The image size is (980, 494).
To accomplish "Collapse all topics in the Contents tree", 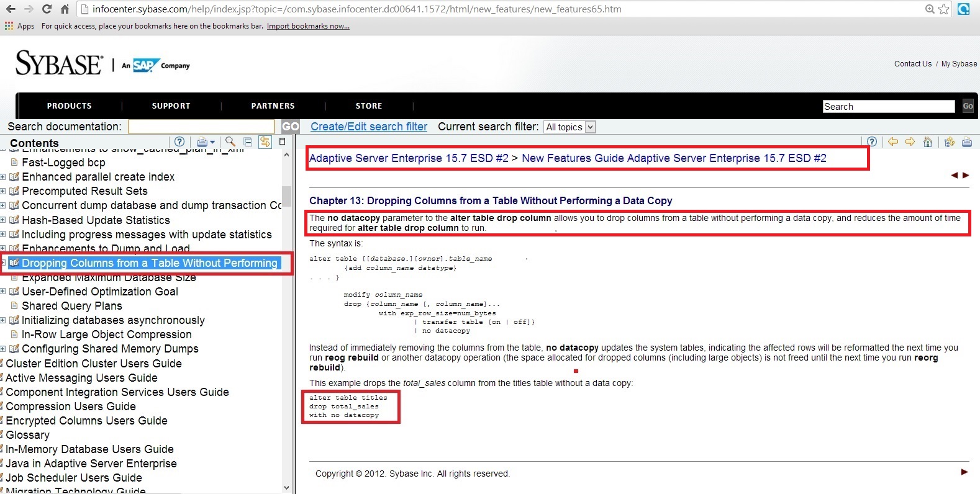I will (x=248, y=141).
